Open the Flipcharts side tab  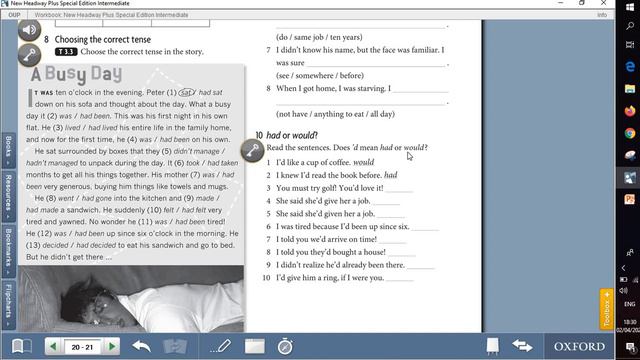[x=9, y=304]
